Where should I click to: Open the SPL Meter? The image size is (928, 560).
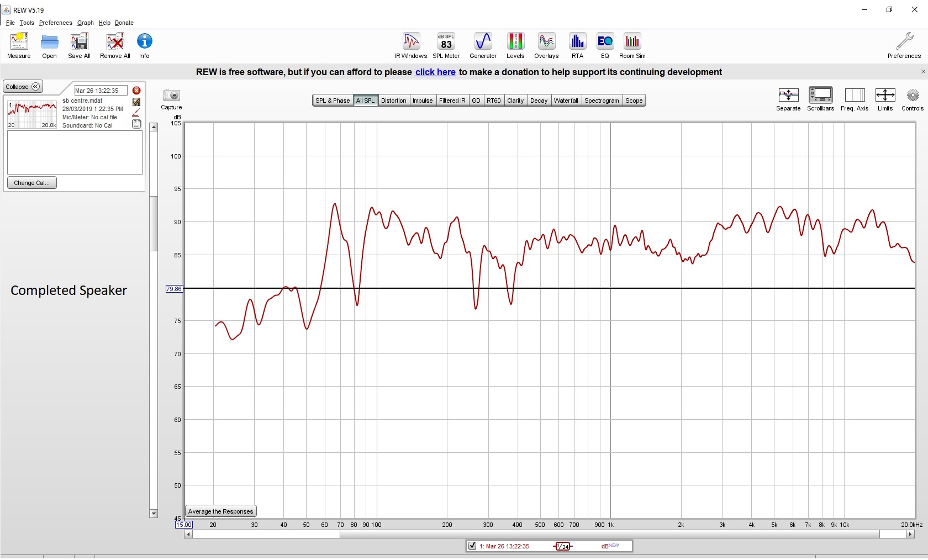[446, 45]
